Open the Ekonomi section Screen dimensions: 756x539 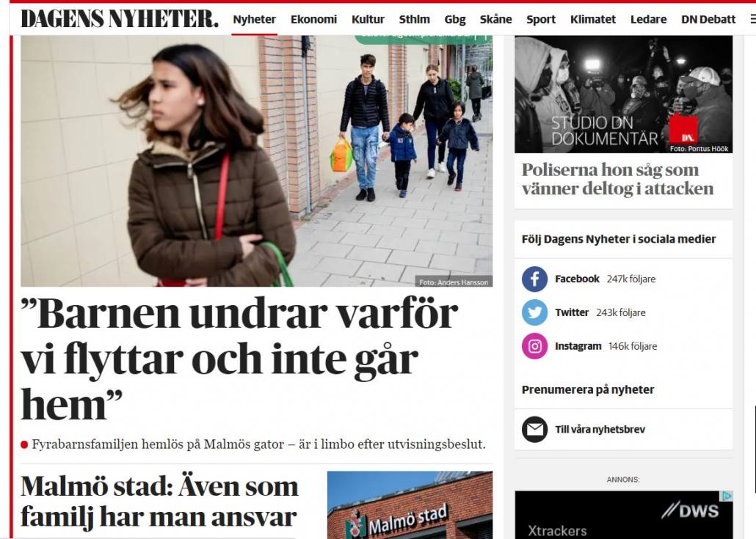click(313, 20)
